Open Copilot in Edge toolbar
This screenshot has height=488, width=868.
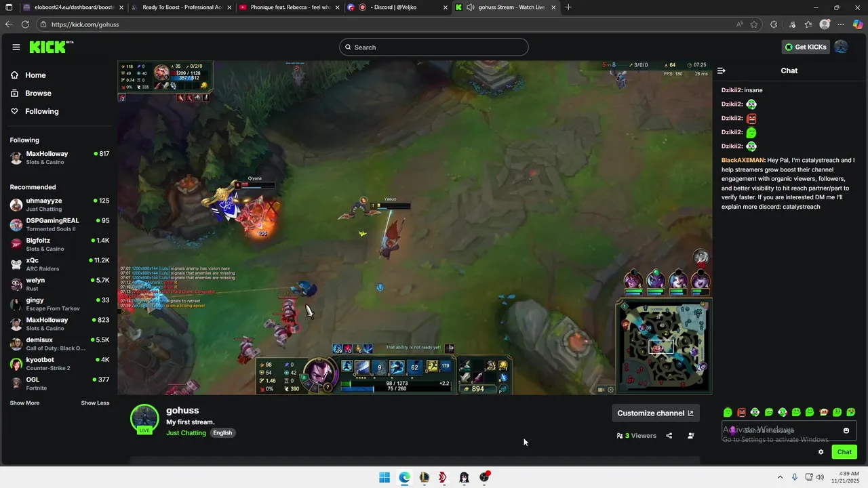point(858,24)
